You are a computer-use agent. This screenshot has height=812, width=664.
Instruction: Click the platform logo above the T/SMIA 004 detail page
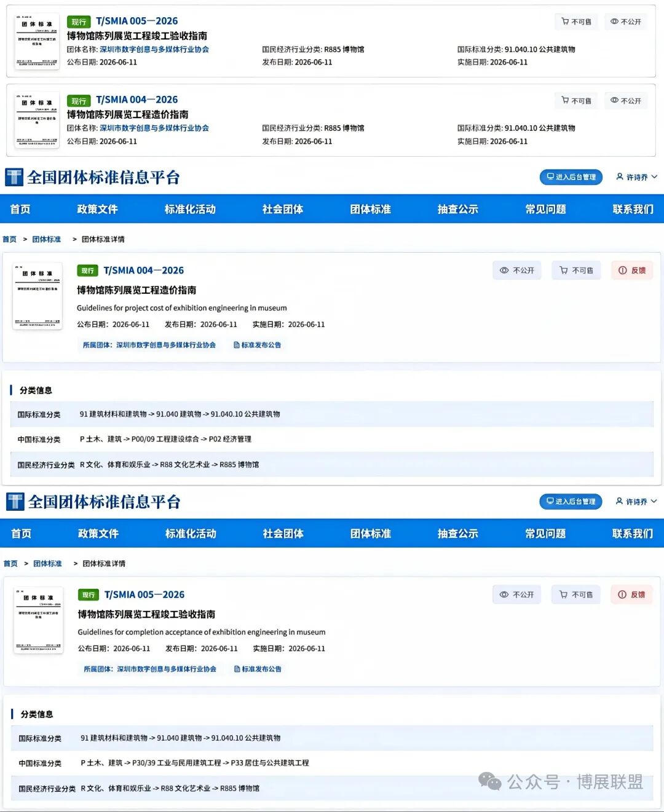tap(93, 177)
